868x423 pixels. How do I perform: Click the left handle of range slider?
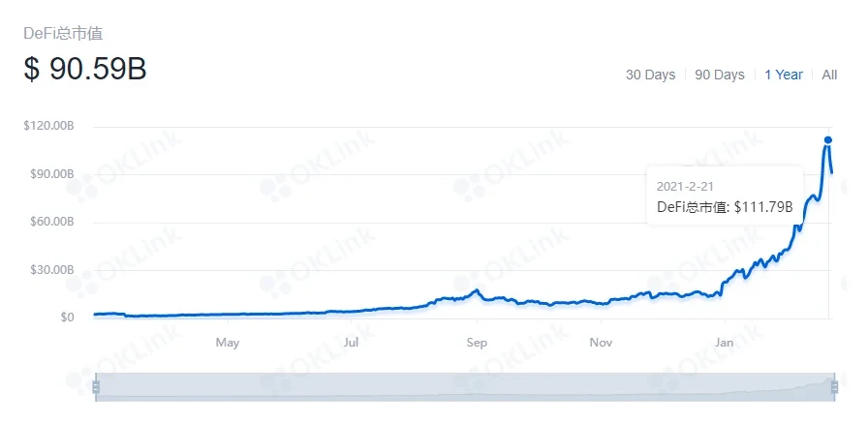(96, 387)
